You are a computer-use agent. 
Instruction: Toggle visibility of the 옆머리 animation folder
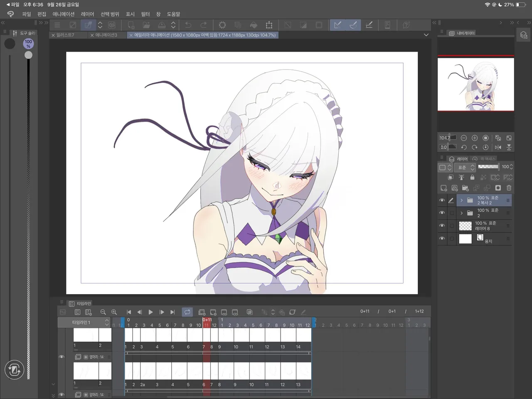pyautogui.click(x=62, y=357)
